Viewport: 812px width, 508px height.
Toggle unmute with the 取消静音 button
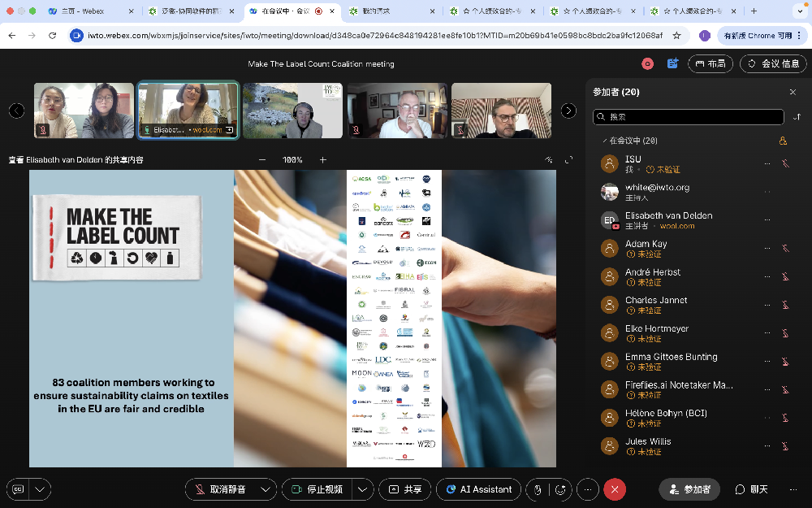pos(222,489)
